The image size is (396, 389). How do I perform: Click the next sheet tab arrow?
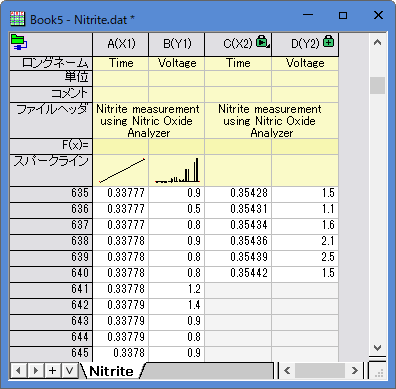coord(36,371)
